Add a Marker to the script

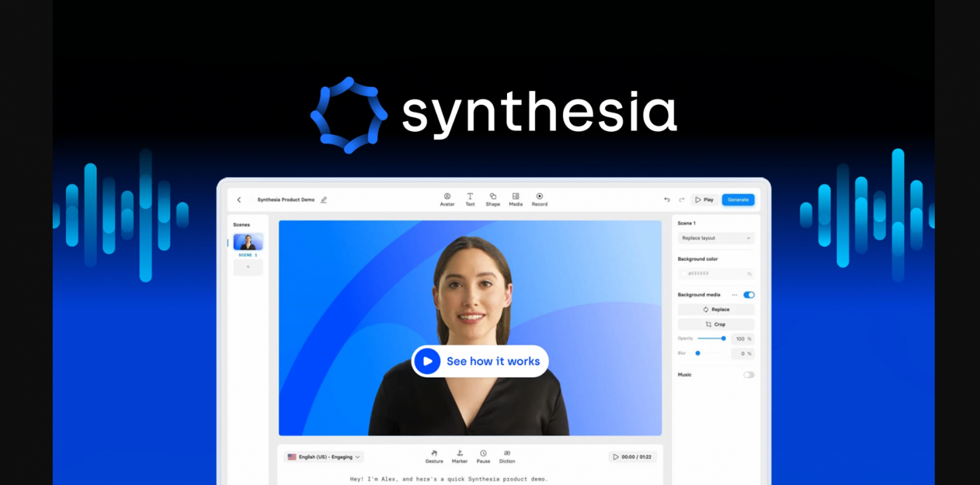460,457
